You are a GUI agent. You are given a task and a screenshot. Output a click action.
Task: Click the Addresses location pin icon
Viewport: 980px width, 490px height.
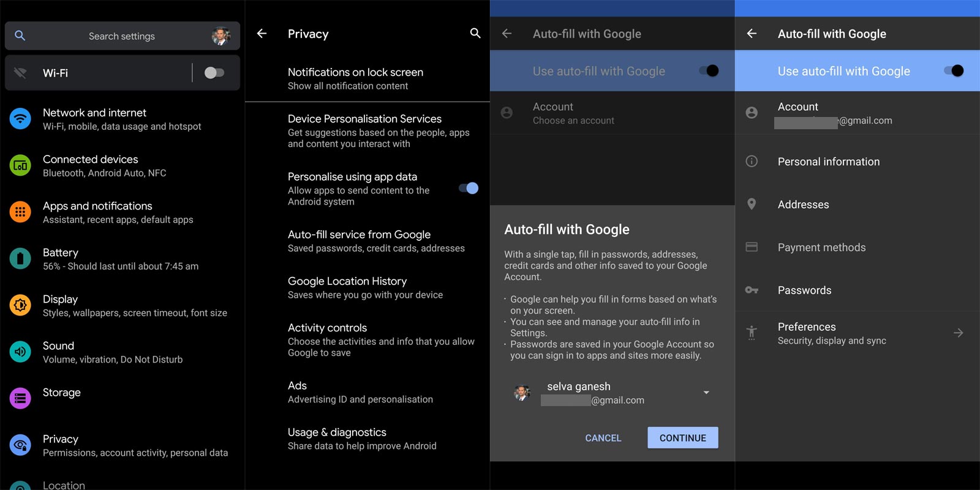coord(752,204)
